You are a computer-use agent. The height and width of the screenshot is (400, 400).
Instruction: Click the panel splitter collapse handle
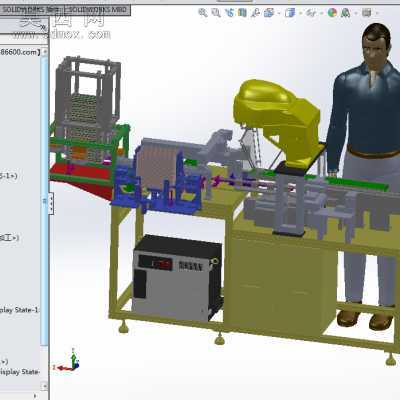[51, 203]
